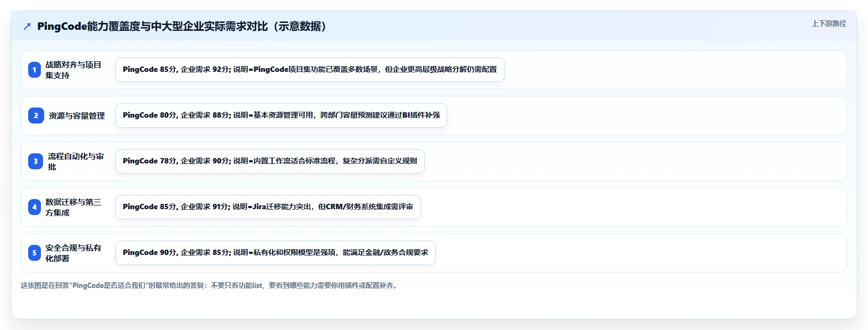
Task: Click the number 4 badge
Action: [x=35, y=207]
